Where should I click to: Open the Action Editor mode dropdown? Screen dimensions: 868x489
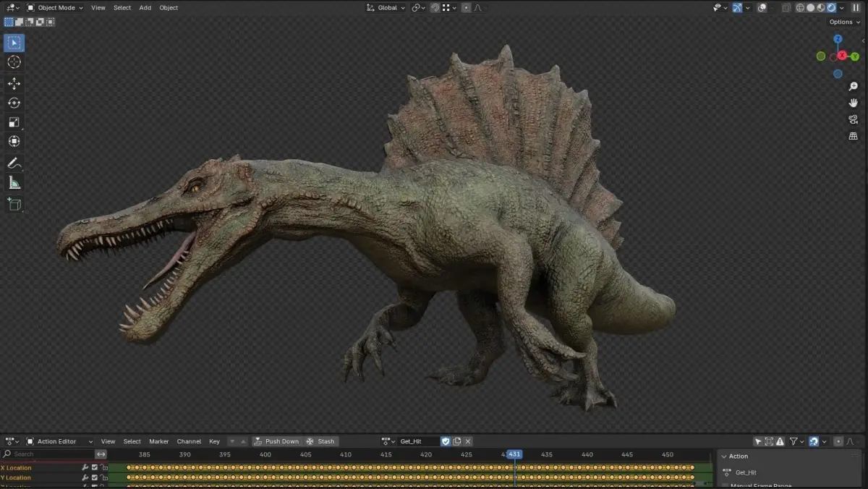click(60, 441)
